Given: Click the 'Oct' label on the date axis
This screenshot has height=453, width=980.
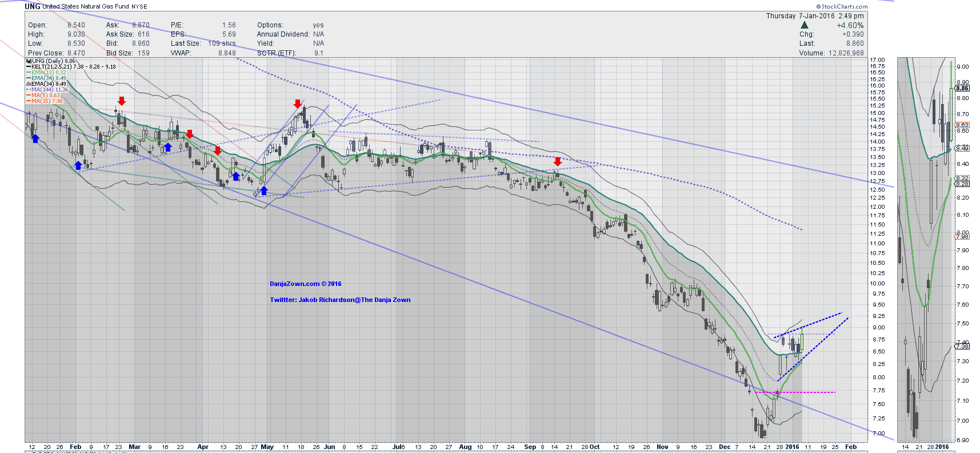Looking at the screenshot, I should click(x=595, y=447).
